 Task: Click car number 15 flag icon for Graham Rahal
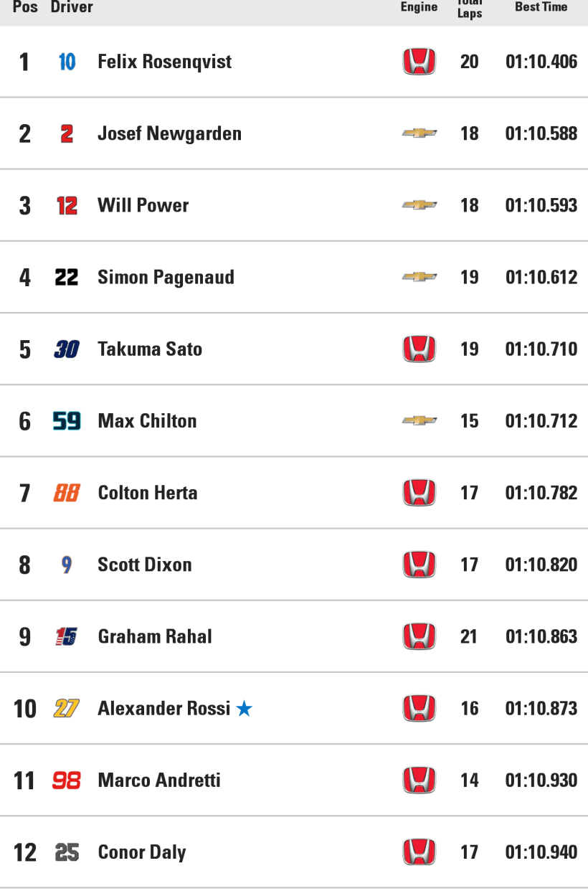coord(67,636)
